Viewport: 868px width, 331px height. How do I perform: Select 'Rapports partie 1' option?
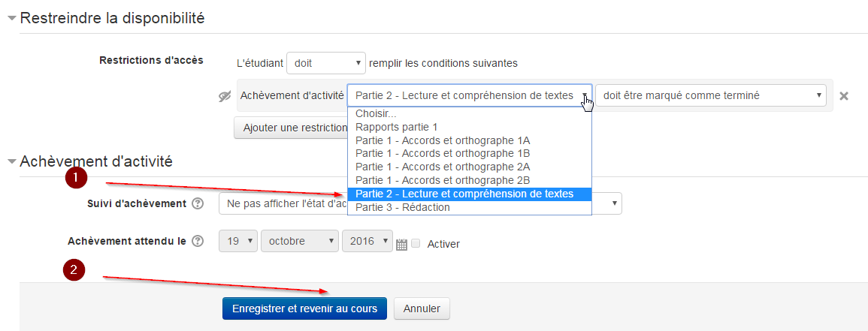(396, 127)
